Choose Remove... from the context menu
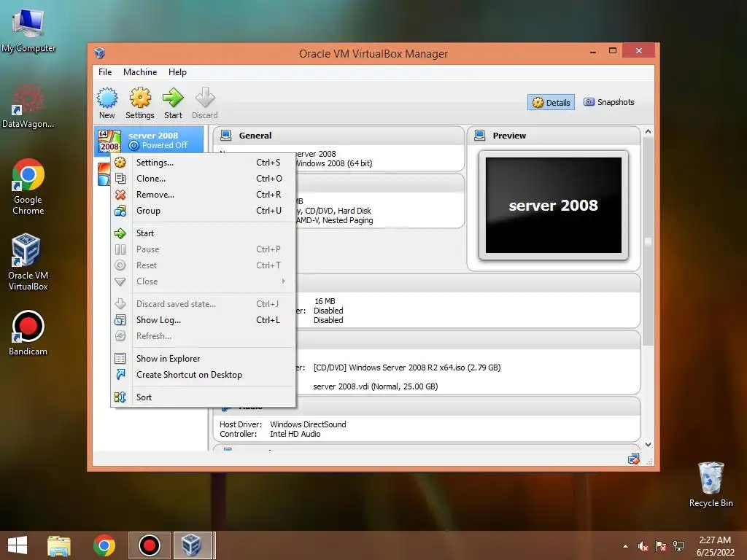The width and height of the screenshot is (747, 560). tap(203, 195)
